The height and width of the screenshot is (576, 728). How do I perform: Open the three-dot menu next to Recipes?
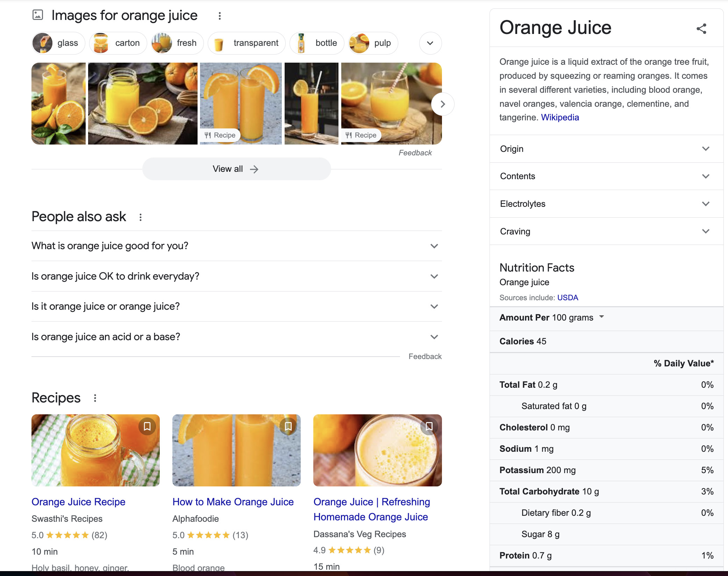coord(95,398)
